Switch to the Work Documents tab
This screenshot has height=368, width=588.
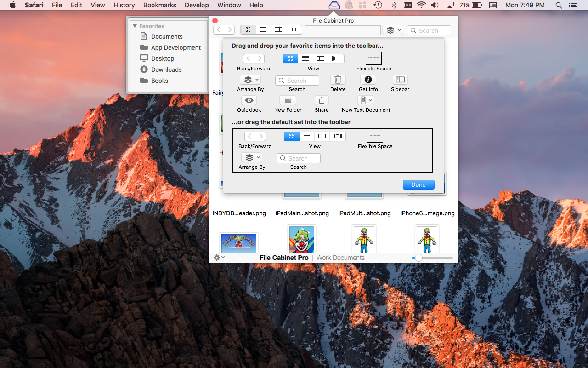click(340, 258)
